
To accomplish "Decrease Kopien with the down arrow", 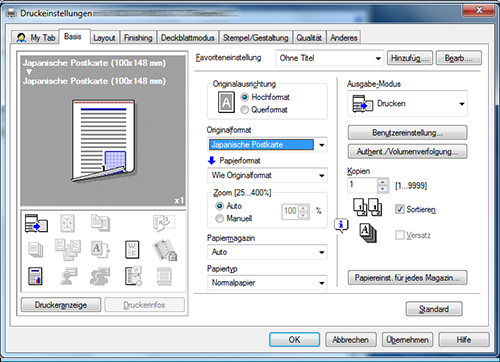I will pos(383,189).
